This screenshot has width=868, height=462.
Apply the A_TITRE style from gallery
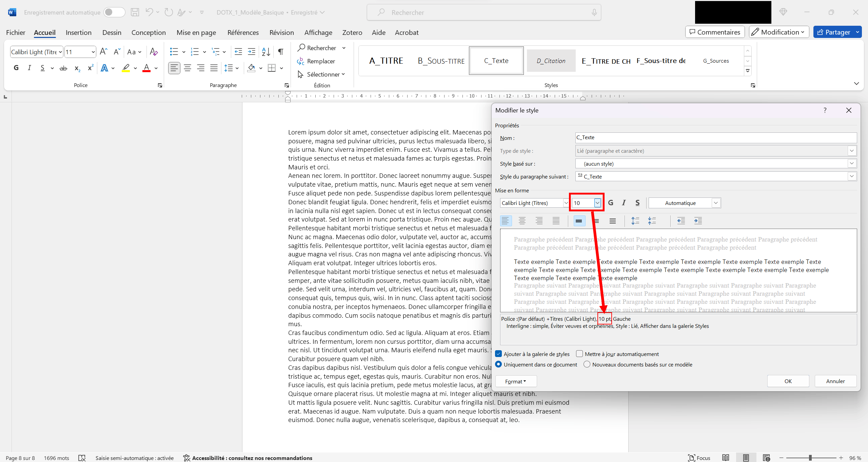tap(386, 61)
